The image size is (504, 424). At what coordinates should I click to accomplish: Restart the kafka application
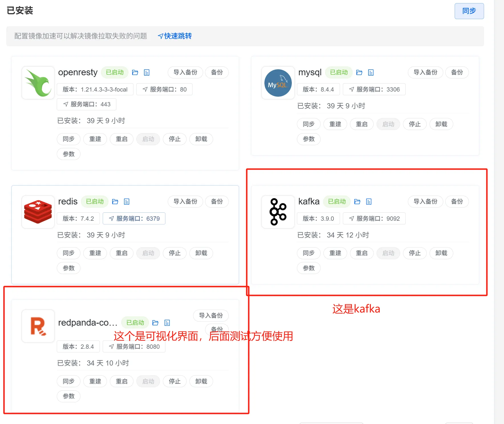pyautogui.click(x=362, y=253)
